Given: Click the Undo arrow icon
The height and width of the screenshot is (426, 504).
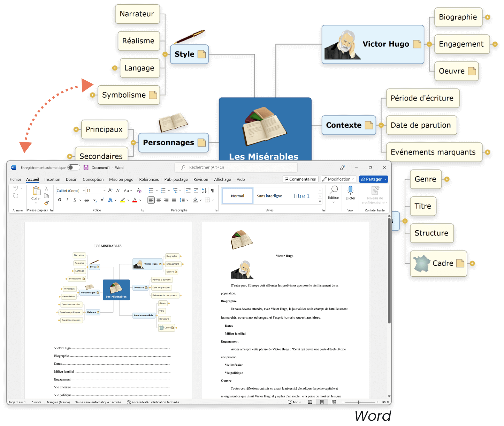Looking at the screenshot, I should (16, 188).
